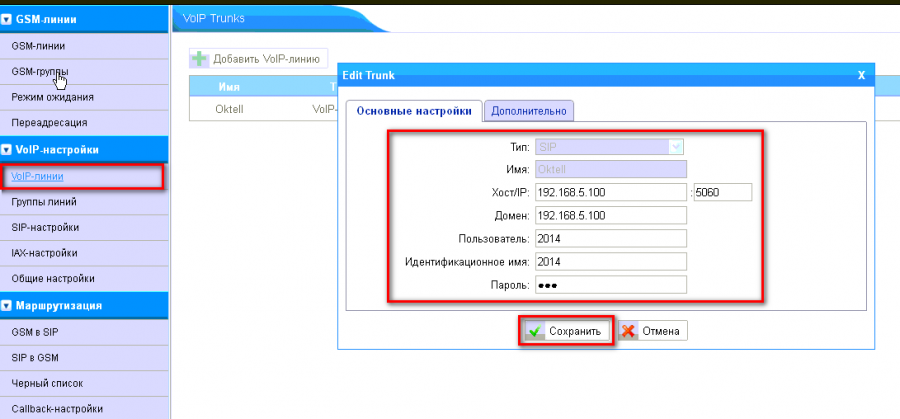Go to SIP-настройки menu item
The width and height of the screenshot is (900, 419).
coord(44,228)
